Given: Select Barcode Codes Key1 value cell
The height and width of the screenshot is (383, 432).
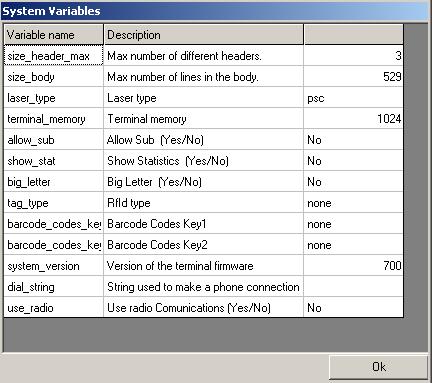Looking at the screenshot, I should [353, 224].
